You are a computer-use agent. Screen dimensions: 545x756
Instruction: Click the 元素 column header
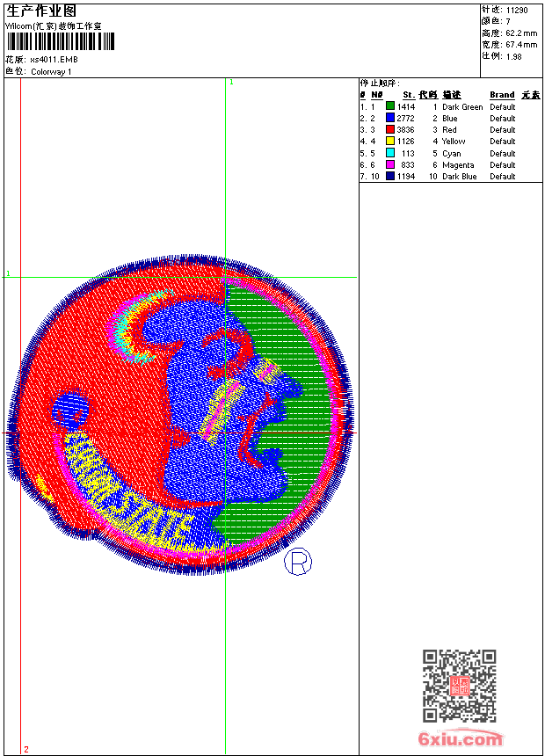[x=531, y=95]
